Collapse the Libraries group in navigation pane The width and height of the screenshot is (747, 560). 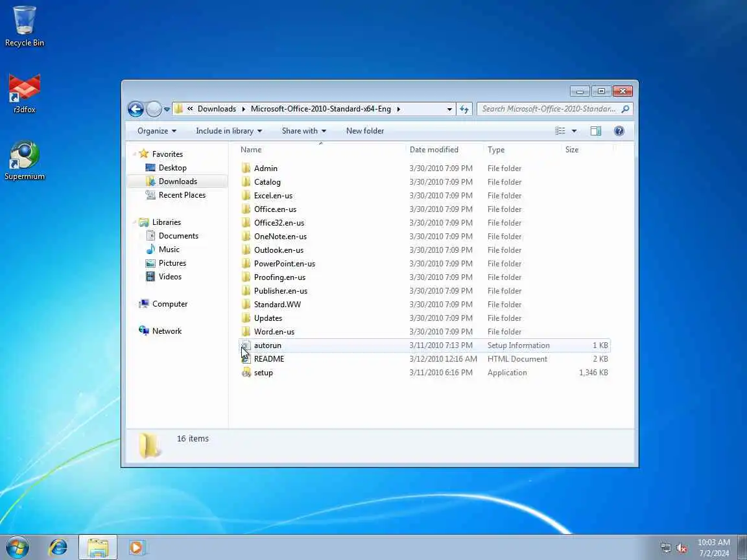tap(134, 222)
